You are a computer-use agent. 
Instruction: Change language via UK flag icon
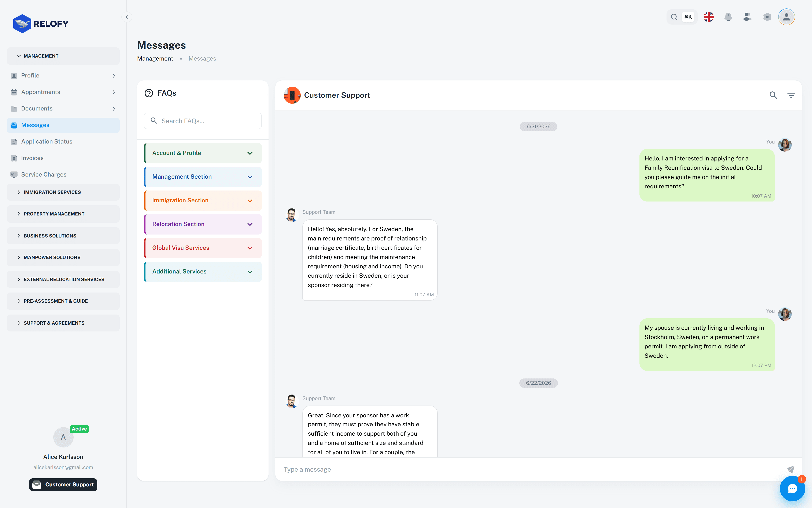(709, 17)
